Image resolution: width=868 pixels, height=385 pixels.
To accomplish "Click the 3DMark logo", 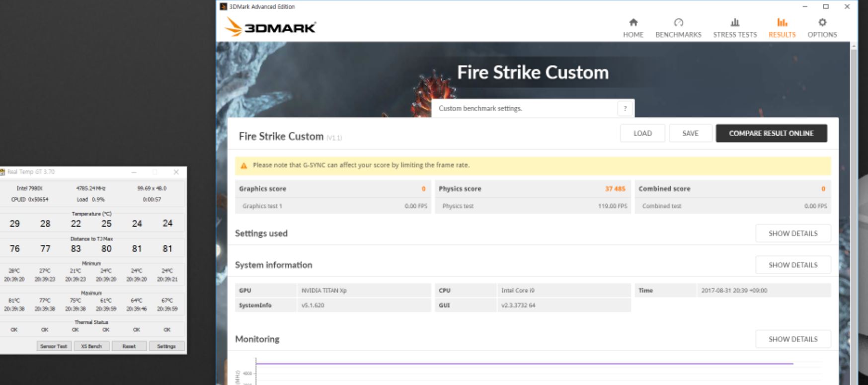I will click(271, 27).
